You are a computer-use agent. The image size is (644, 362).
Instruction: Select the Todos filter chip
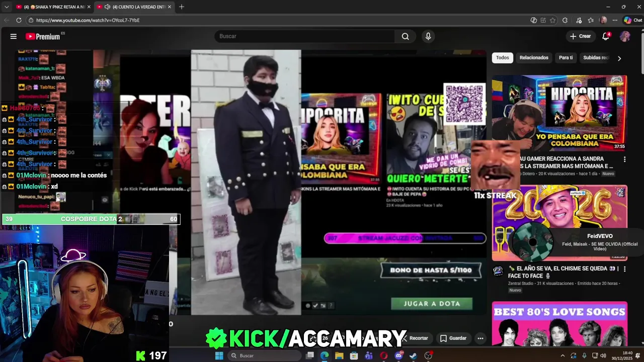tap(503, 58)
